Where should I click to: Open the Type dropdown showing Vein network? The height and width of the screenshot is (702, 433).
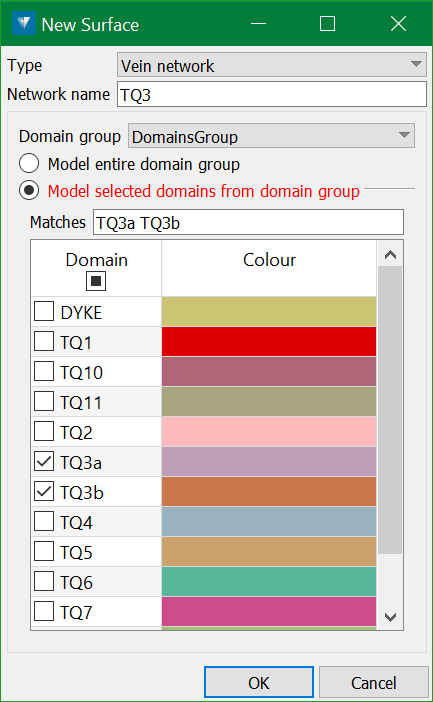[271, 65]
